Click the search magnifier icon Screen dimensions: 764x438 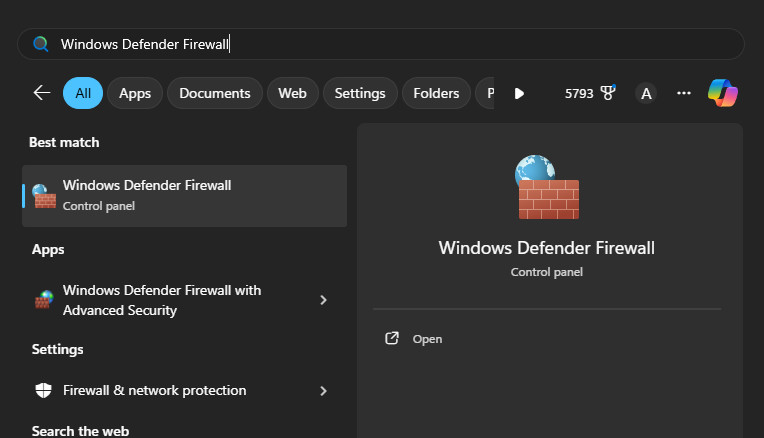[x=41, y=44]
